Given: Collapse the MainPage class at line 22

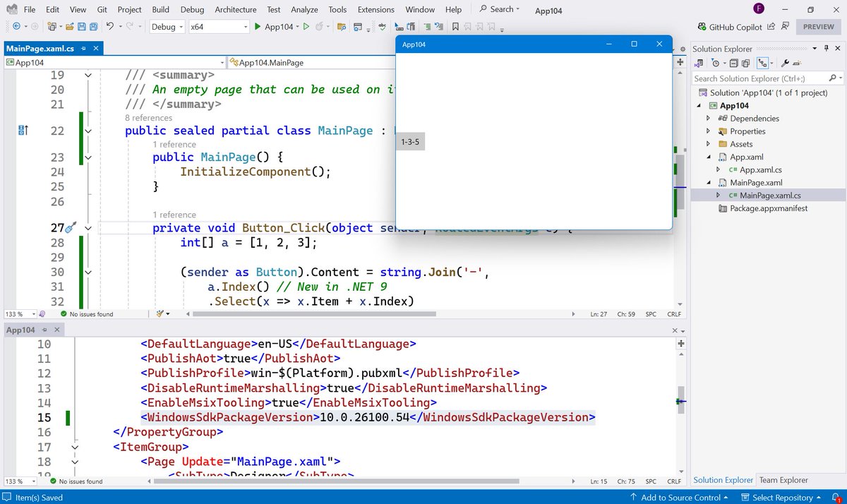Looking at the screenshot, I should (x=88, y=131).
